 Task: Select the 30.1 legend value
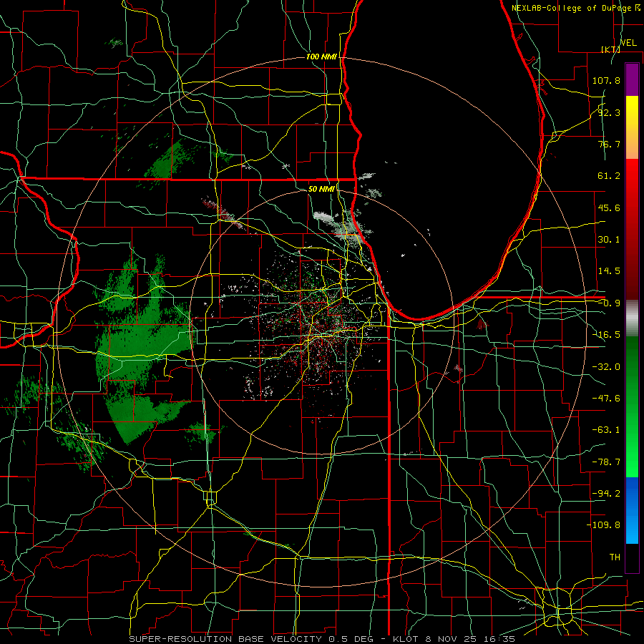click(609, 240)
